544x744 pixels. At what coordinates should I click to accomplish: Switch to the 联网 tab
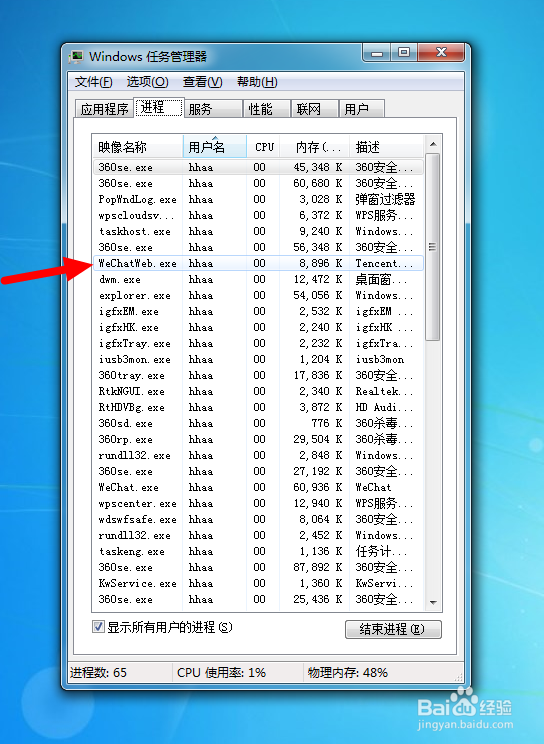click(314, 109)
